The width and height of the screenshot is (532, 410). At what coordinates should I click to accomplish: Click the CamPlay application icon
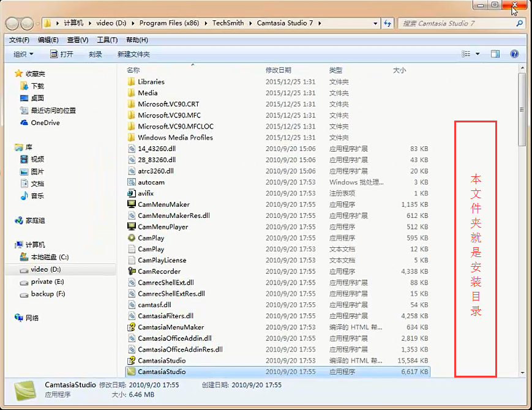pyautogui.click(x=131, y=238)
